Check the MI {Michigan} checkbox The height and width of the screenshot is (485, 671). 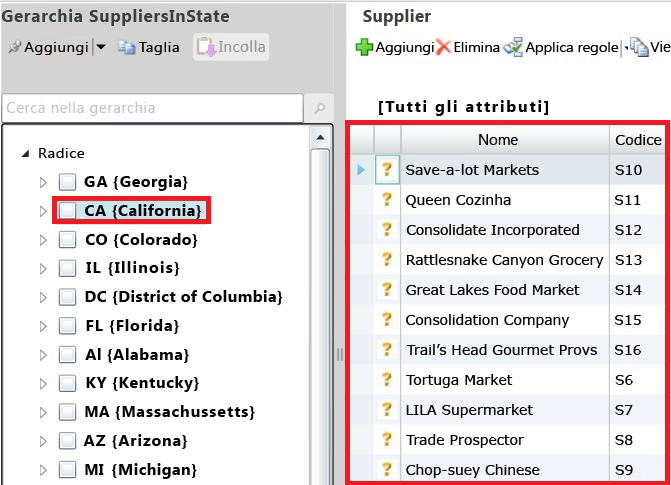click(x=67, y=470)
